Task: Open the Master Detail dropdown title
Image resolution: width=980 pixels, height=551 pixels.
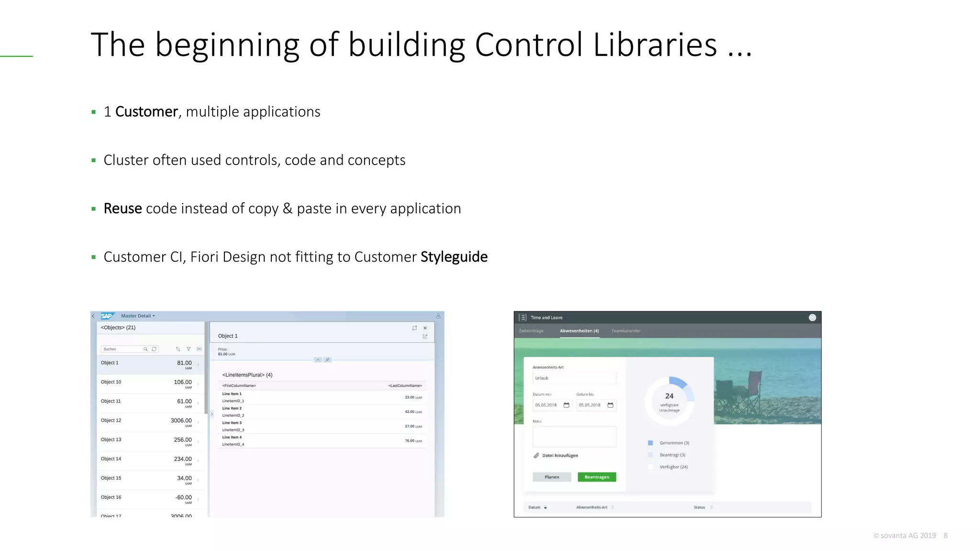Action: coord(138,316)
